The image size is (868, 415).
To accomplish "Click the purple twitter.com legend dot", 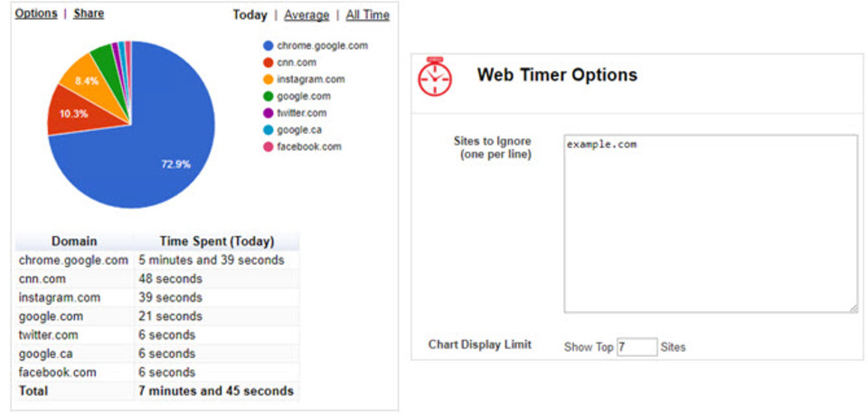I will click(x=269, y=113).
